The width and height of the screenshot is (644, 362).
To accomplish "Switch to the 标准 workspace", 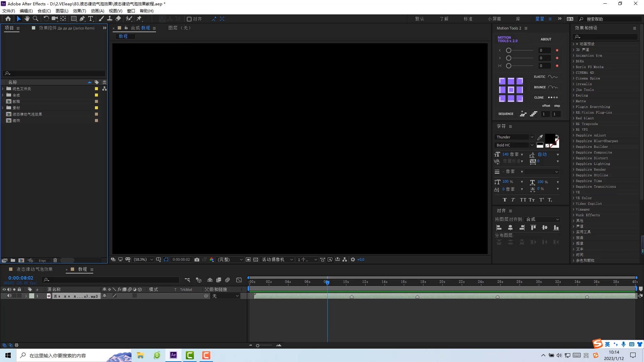I will tap(468, 19).
